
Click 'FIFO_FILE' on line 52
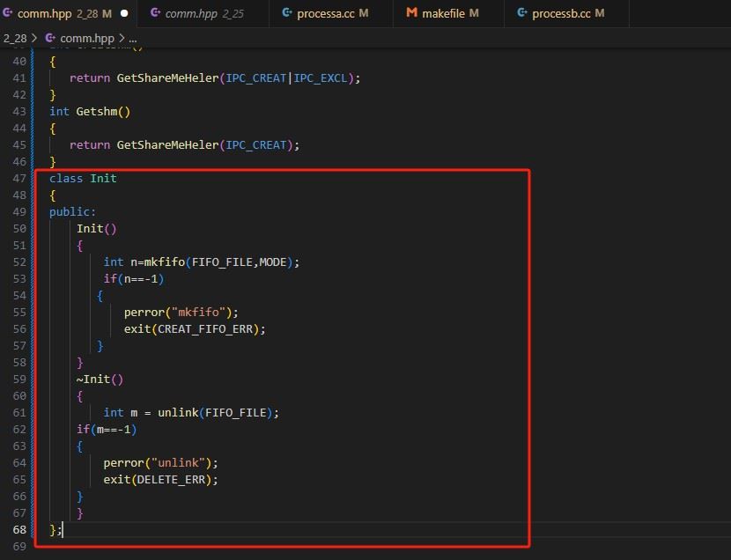coord(222,262)
